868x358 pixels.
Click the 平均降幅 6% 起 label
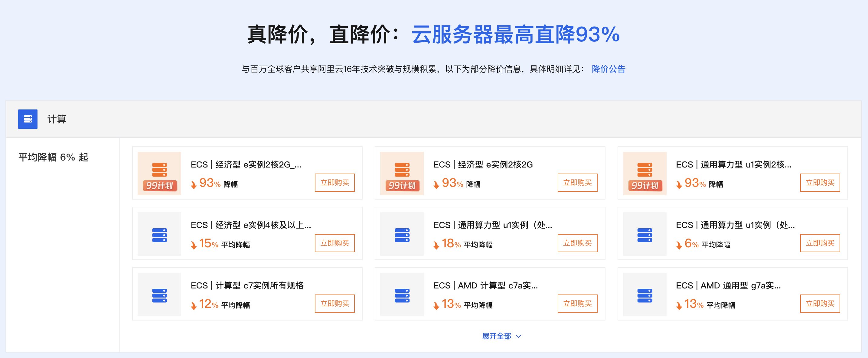tap(53, 157)
